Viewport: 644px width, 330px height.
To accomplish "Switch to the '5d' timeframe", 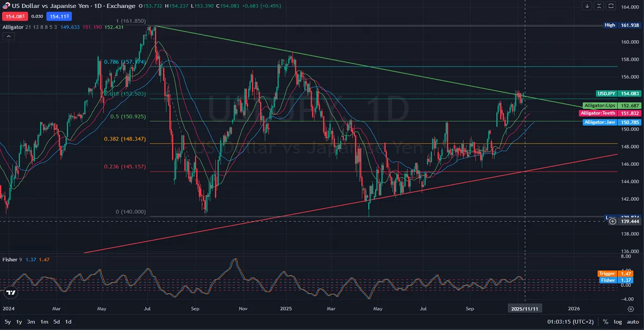I will tap(56, 322).
